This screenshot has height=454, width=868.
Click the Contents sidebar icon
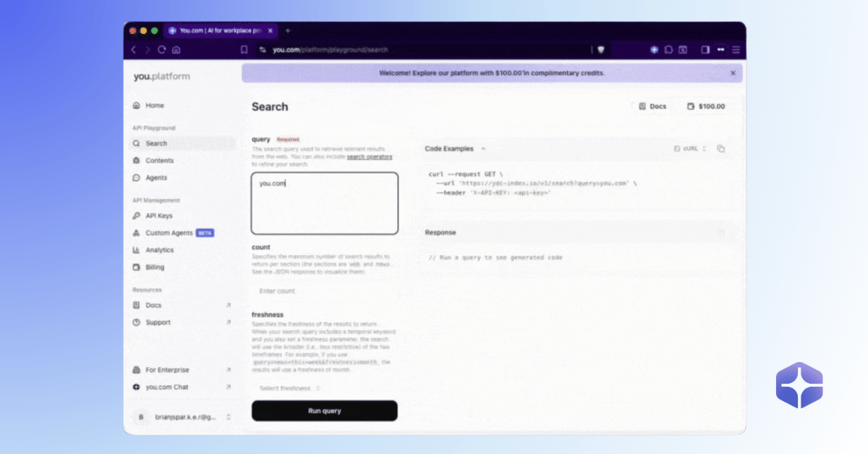click(136, 161)
